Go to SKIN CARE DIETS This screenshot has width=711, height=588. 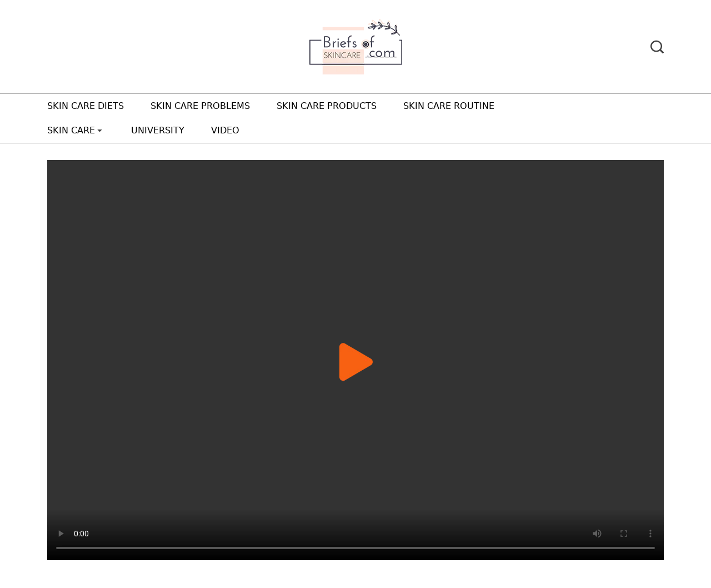[86, 106]
